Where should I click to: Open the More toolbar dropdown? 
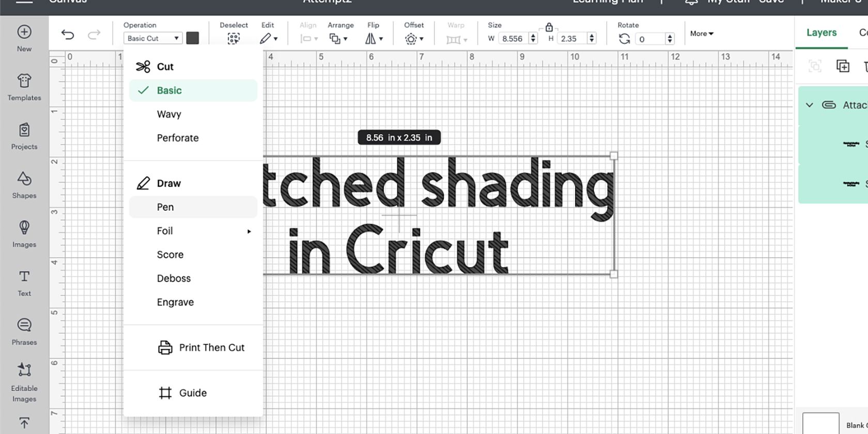(702, 34)
